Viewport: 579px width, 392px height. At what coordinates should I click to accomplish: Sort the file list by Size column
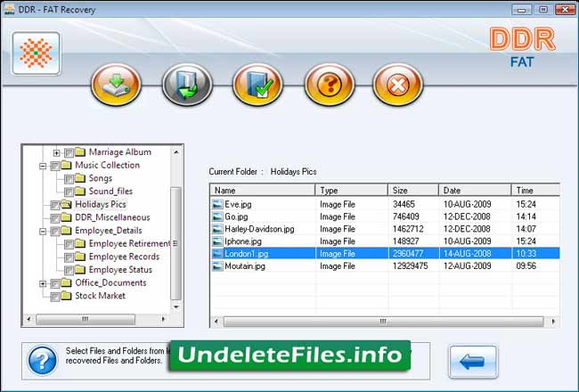point(413,191)
